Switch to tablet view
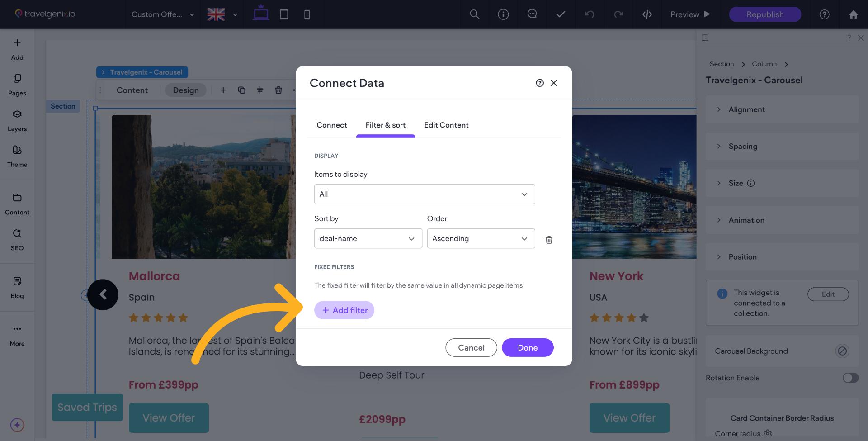 click(x=284, y=14)
